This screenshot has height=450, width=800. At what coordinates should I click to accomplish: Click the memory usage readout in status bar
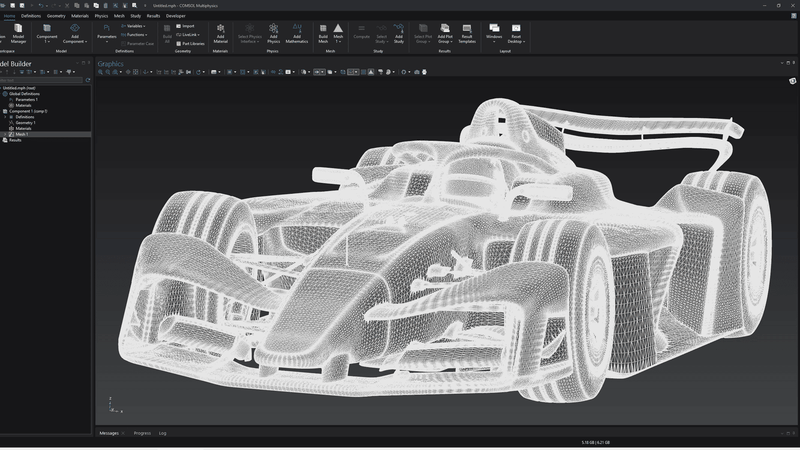(x=595, y=443)
